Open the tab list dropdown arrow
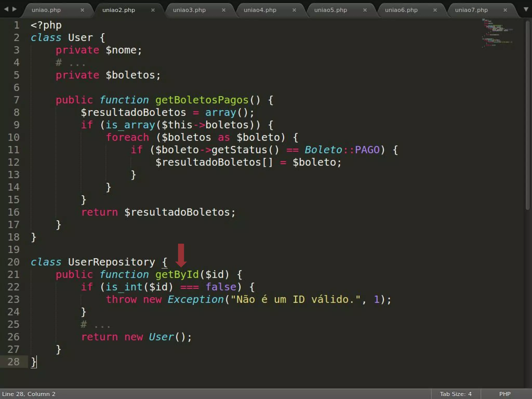This screenshot has width=532, height=399. click(526, 10)
